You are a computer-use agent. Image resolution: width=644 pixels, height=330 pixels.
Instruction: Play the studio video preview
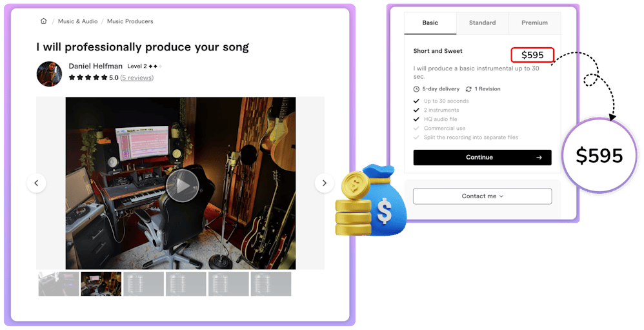183,186
